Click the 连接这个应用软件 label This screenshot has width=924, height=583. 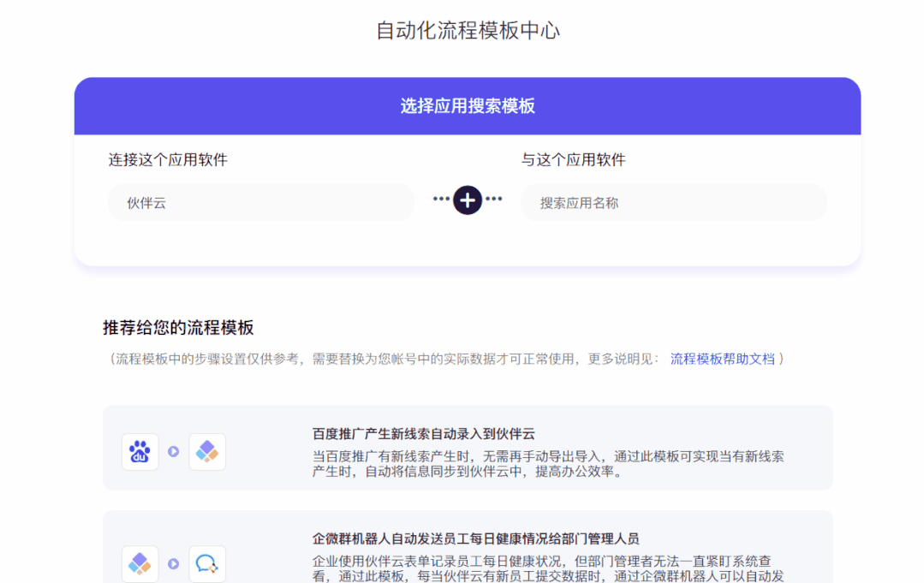click(x=168, y=159)
